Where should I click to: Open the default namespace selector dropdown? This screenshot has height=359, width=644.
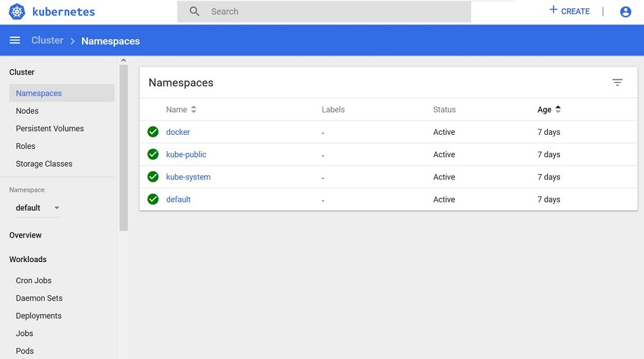(38, 207)
